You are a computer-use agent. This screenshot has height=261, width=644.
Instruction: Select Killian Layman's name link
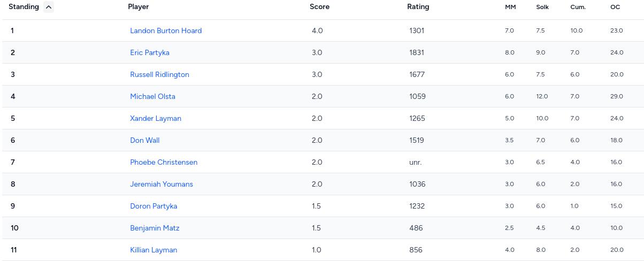[154, 250]
